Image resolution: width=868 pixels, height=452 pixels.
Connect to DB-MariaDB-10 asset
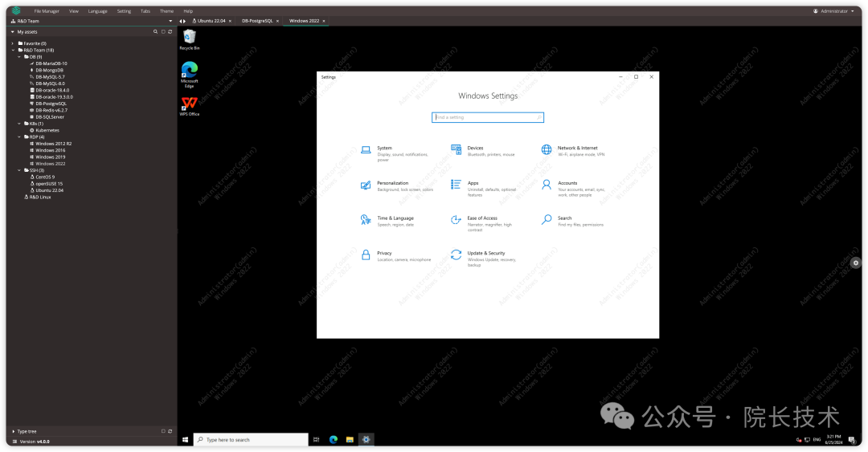(51, 63)
